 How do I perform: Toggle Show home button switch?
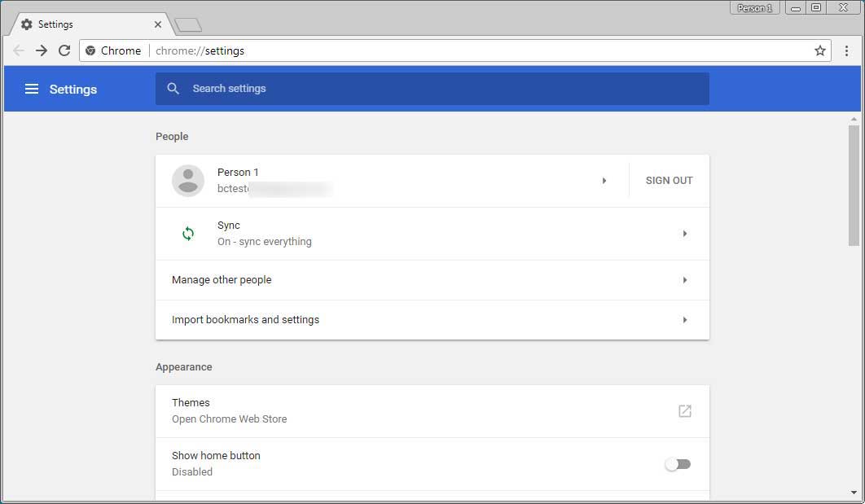click(678, 464)
